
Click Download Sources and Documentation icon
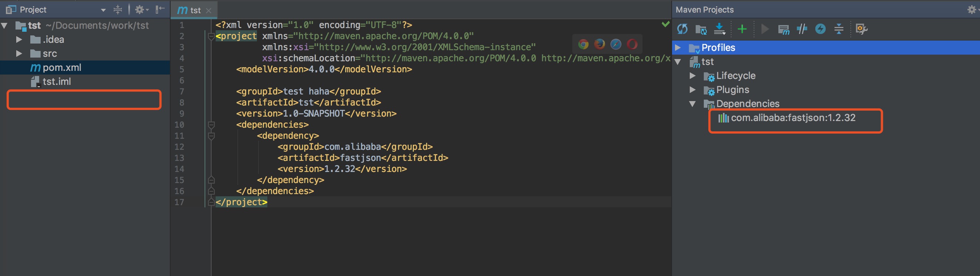719,29
